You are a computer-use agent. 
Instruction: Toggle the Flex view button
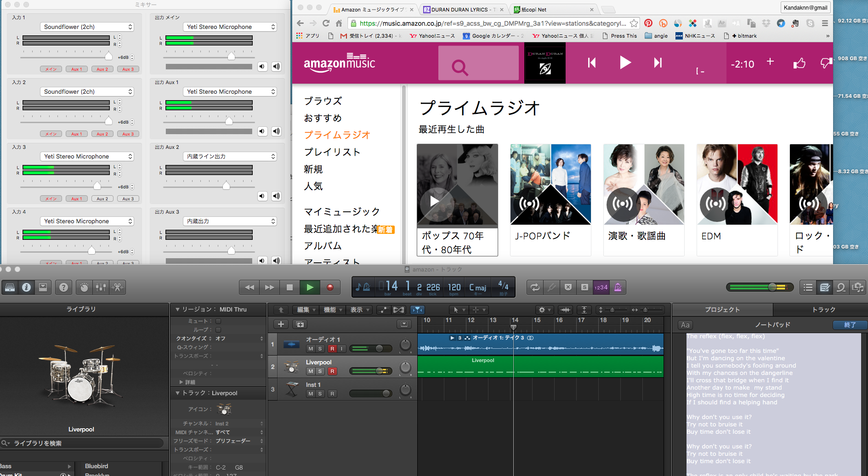(398, 310)
